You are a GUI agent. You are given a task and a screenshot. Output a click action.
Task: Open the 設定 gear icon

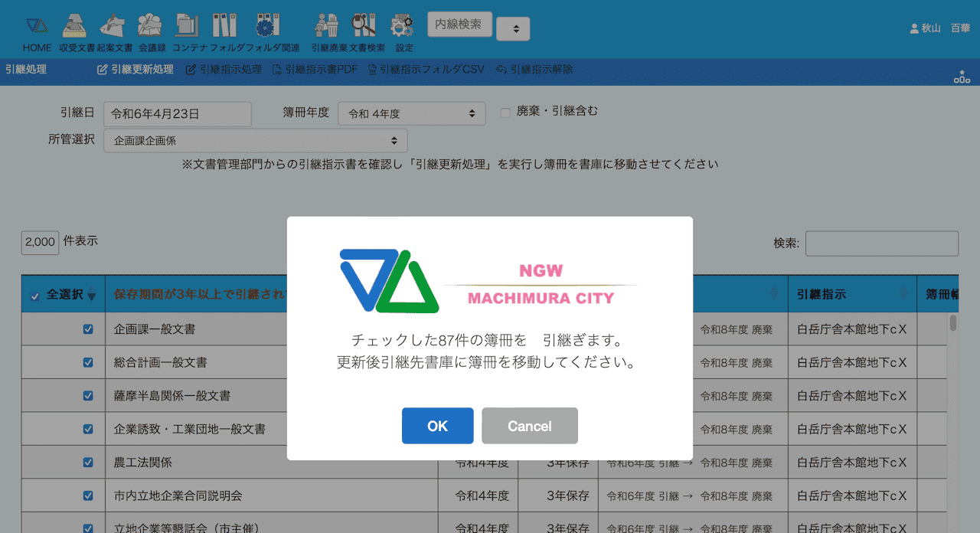coord(403,26)
